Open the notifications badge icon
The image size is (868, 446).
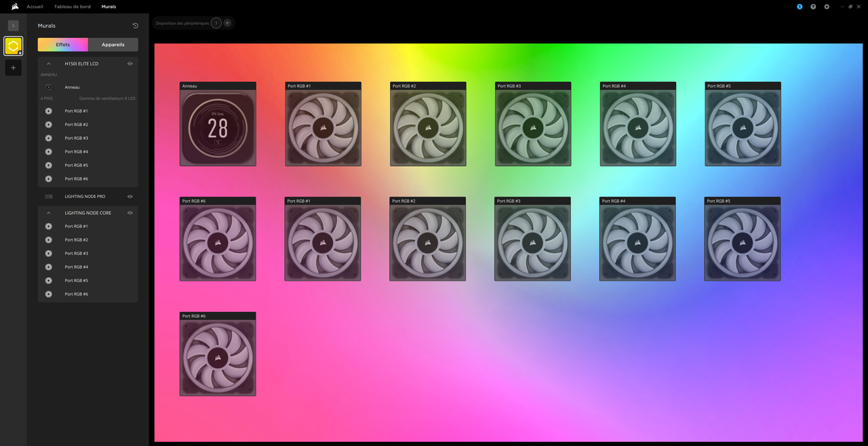800,6
